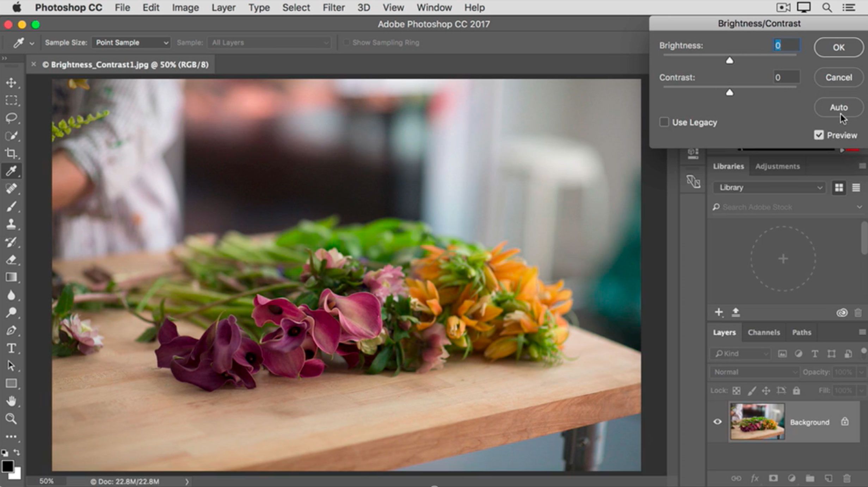Select the Eyedropper tool
Viewport: 868px width, 487px height.
(x=11, y=171)
